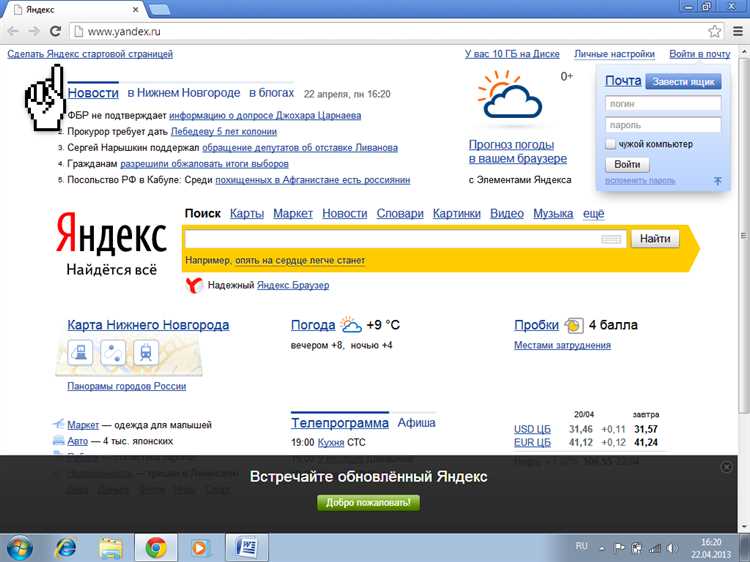
Task: Click the traffic light Пробки icon
Action: 574,325
